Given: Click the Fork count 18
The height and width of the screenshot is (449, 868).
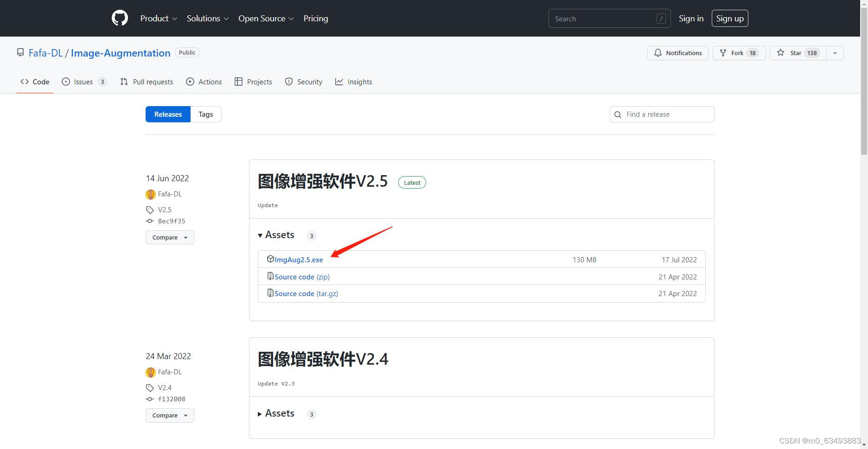Looking at the screenshot, I should pos(753,53).
